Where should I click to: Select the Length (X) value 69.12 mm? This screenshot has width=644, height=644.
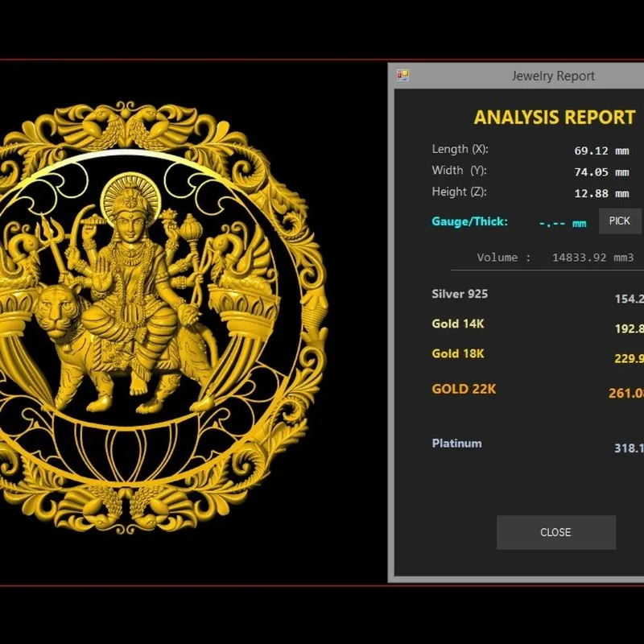[601, 151]
